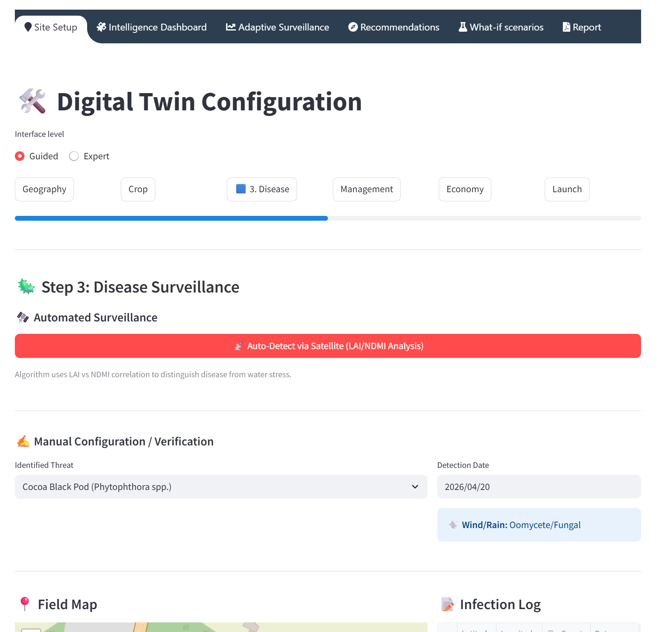Open the Identified Threat dropdown
Image resolution: width=672 pixels, height=632 pixels.
pos(221,487)
